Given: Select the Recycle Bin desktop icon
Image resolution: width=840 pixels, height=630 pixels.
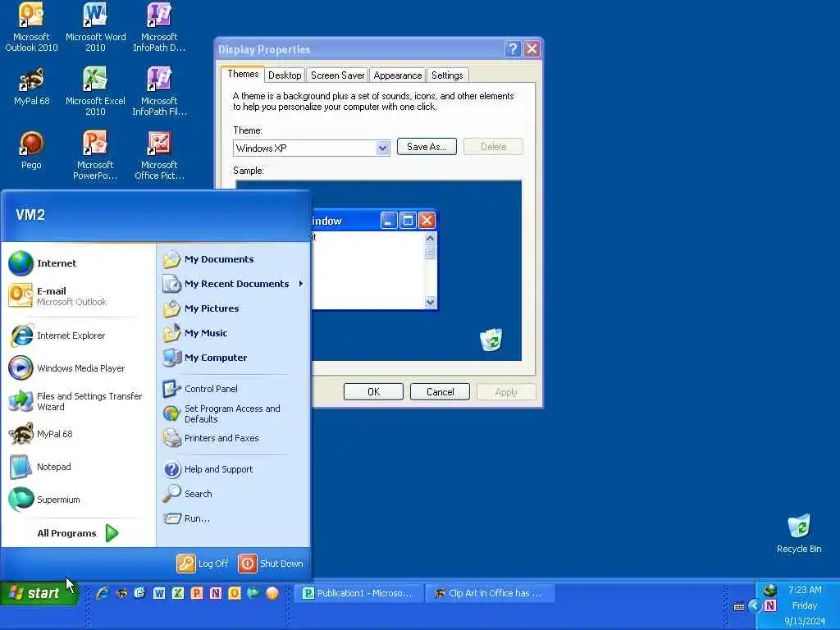Looking at the screenshot, I should point(799,534).
